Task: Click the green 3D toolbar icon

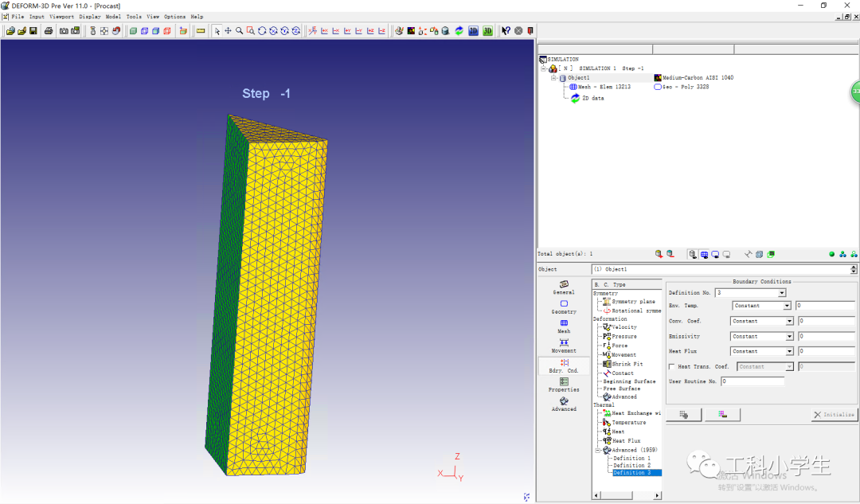Action: [487, 31]
